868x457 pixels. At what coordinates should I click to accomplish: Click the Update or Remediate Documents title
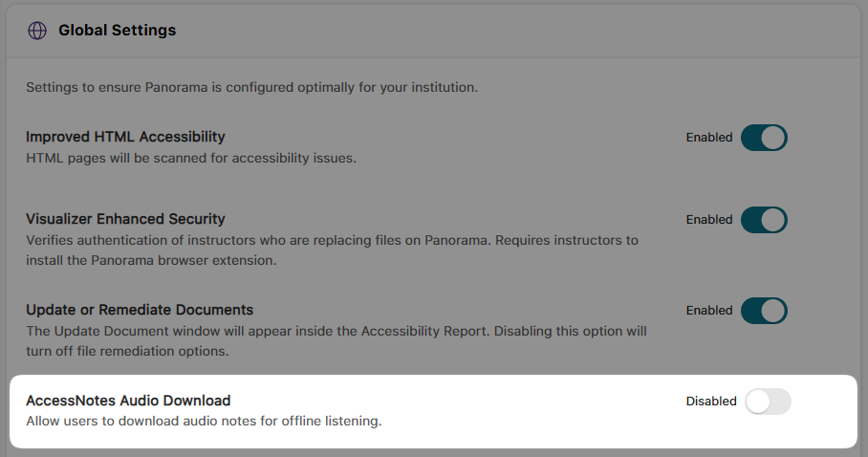coord(140,310)
